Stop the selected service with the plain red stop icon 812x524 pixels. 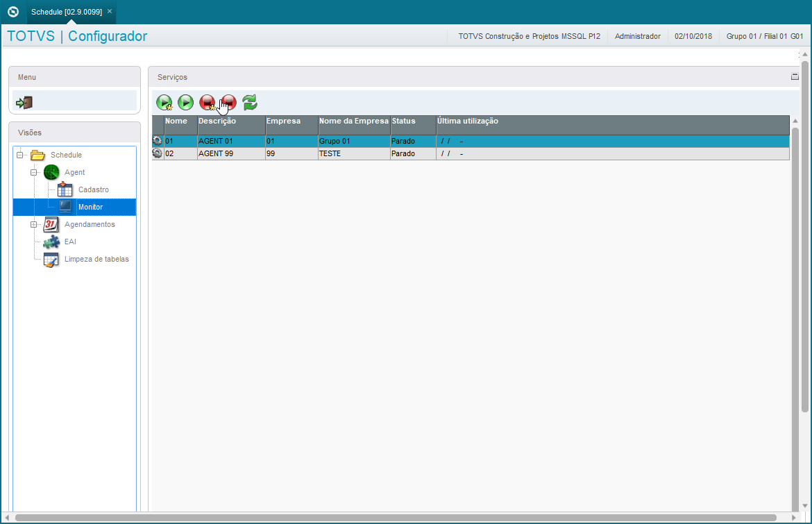tap(228, 103)
